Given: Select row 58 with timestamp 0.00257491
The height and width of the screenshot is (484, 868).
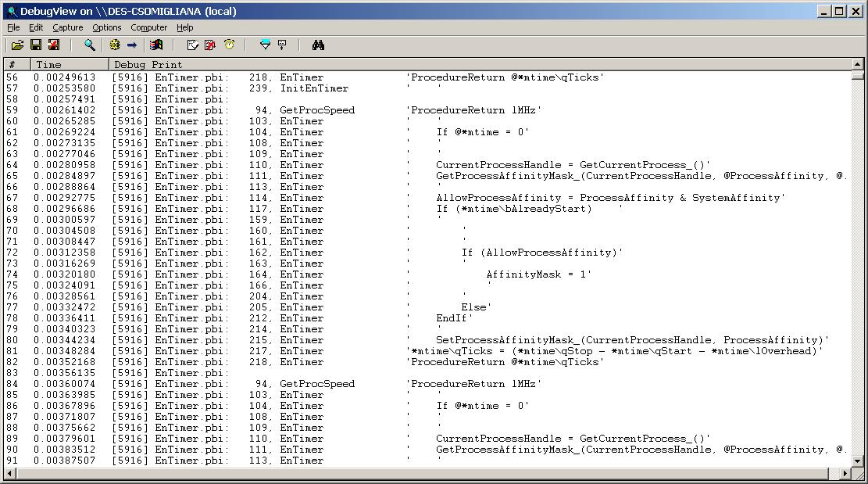Looking at the screenshot, I should (427, 99).
